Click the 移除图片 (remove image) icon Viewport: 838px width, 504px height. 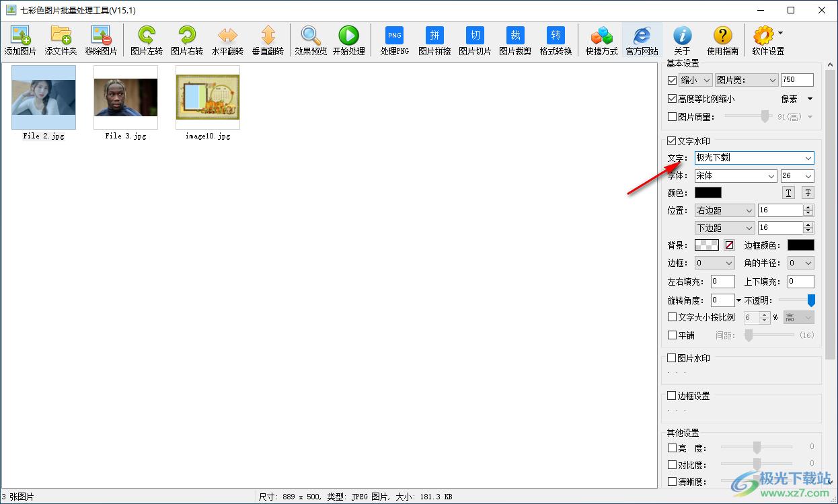[x=101, y=40]
